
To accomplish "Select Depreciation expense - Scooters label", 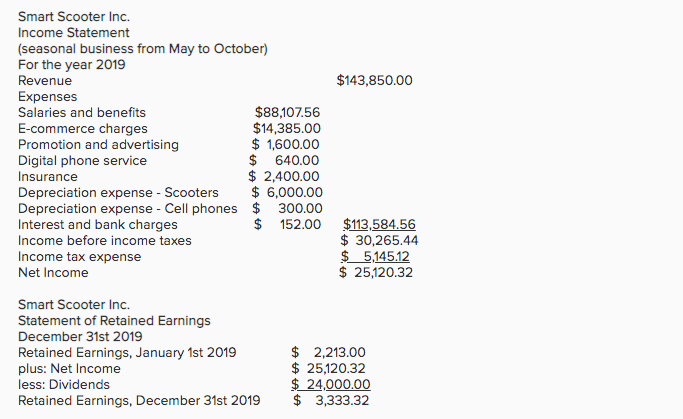I will [x=118, y=193].
